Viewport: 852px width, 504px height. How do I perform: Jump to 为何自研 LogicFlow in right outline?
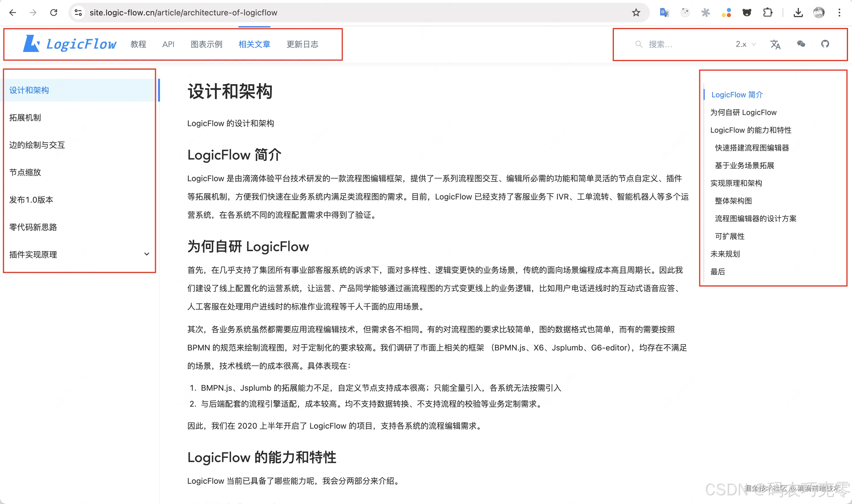(744, 112)
